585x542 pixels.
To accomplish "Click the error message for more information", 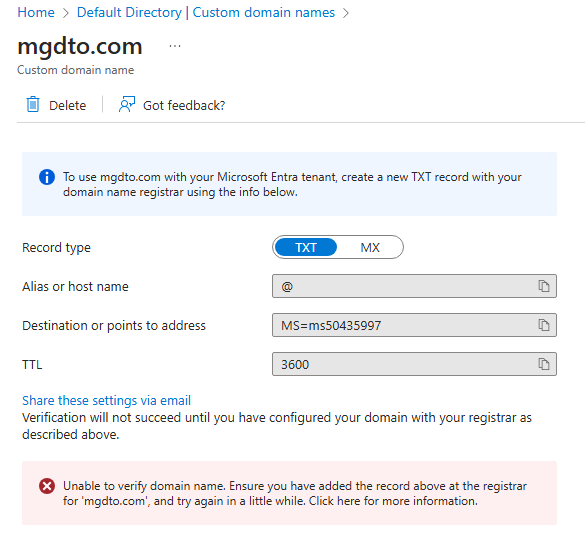I will point(295,493).
